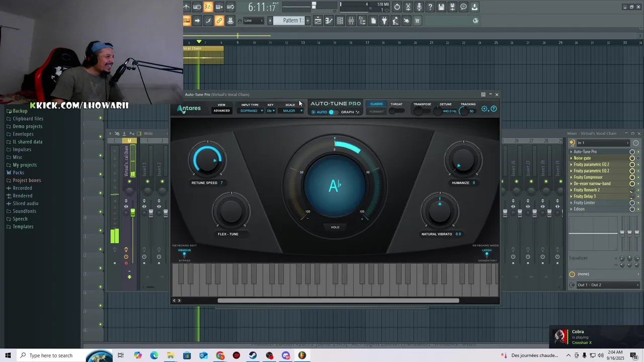This screenshot has height=362, width=644.
Task: Open the channel rack toolbar icon
Action: pyautogui.click(x=340, y=21)
